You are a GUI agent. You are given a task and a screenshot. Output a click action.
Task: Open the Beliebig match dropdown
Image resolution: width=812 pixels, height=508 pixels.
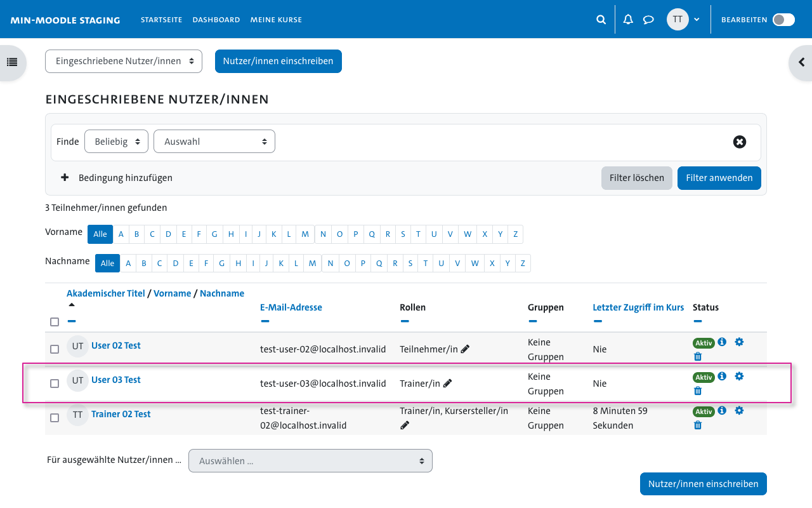click(x=116, y=142)
